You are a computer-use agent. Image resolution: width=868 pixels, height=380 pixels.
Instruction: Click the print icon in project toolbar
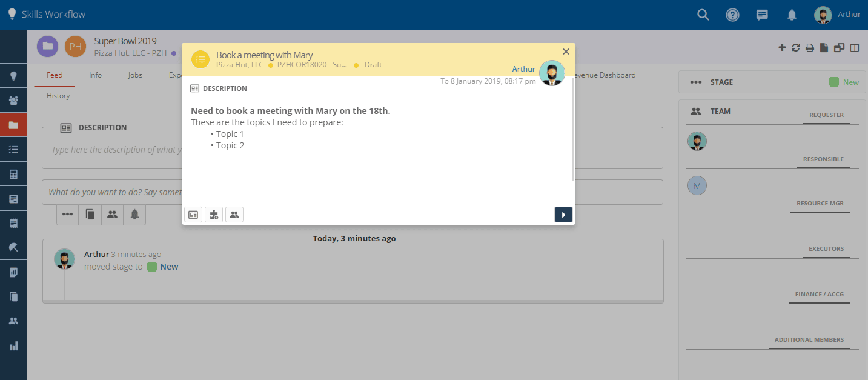coord(809,48)
